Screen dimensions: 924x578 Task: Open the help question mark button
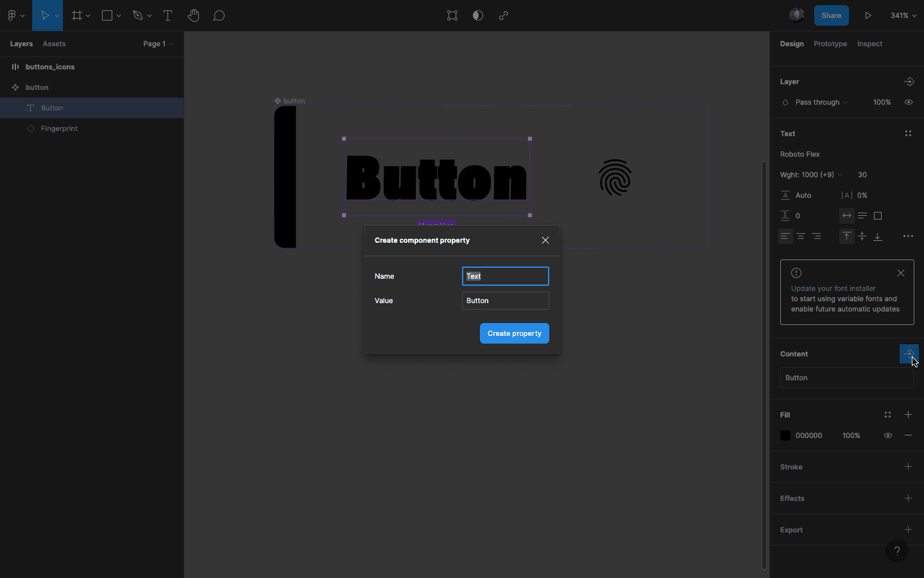(897, 551)
